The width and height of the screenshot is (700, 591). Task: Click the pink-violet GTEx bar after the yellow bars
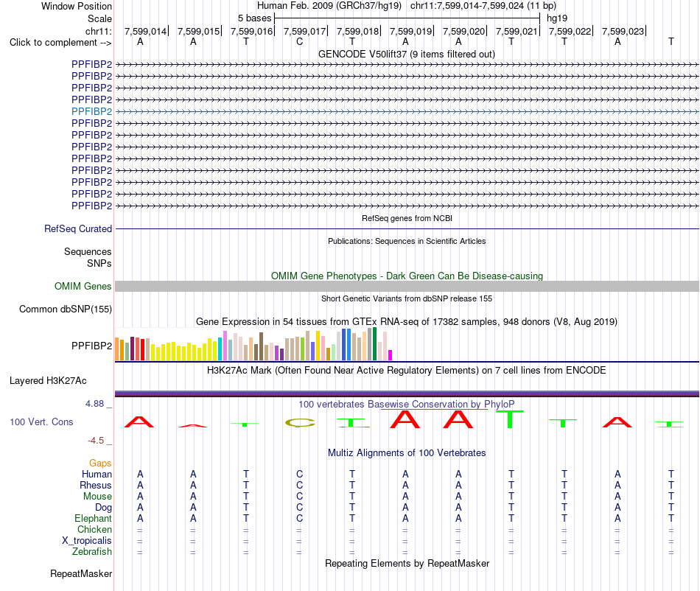(x=225, y=346)
